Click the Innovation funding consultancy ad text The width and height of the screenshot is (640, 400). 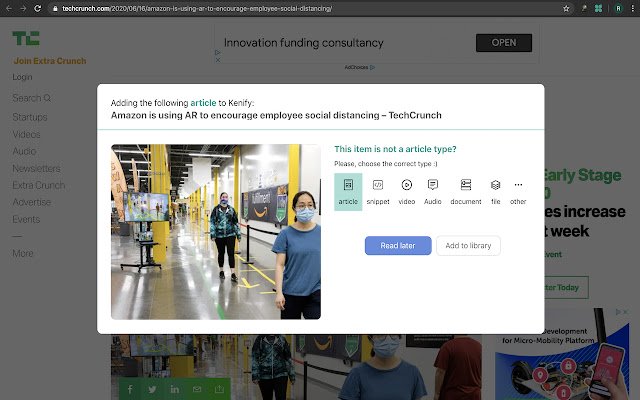tap(304, 42)
